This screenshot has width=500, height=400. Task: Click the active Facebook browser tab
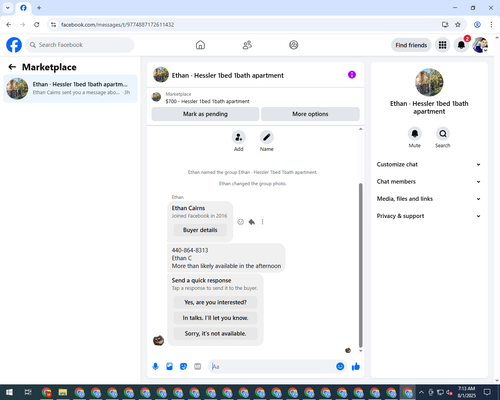tap(23, 8)
